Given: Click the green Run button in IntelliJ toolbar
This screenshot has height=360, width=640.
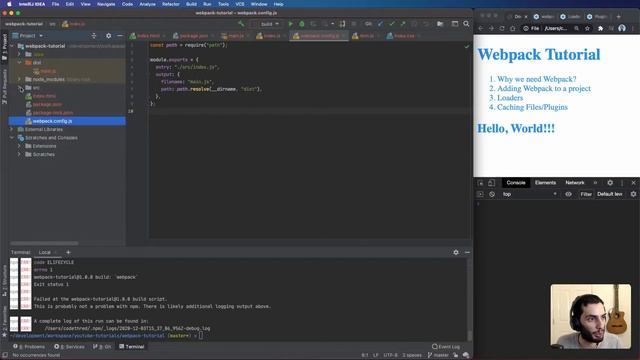Looking at the screenshot, I should [x=291, y=24].
